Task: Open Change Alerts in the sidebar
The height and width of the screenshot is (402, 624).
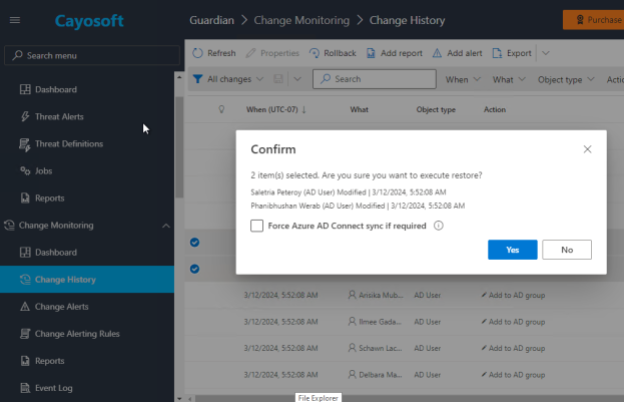Action: 62,306
